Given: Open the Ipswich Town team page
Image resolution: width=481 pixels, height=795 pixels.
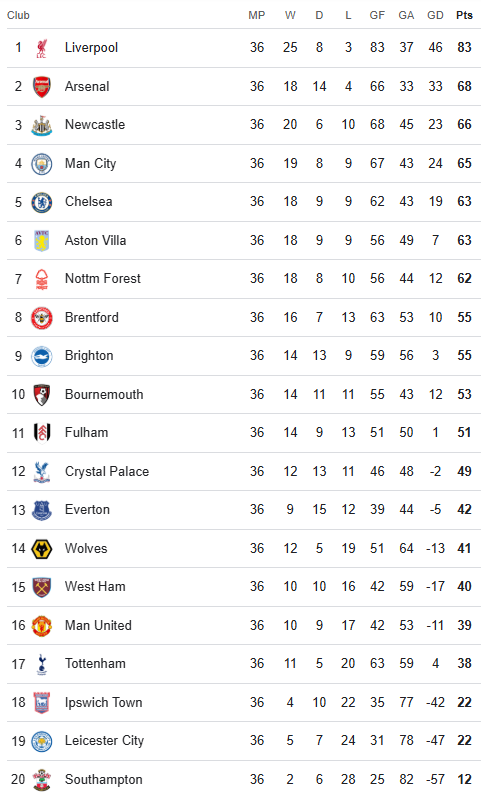Looking at the screenshot, I should (x=103, y=703).
